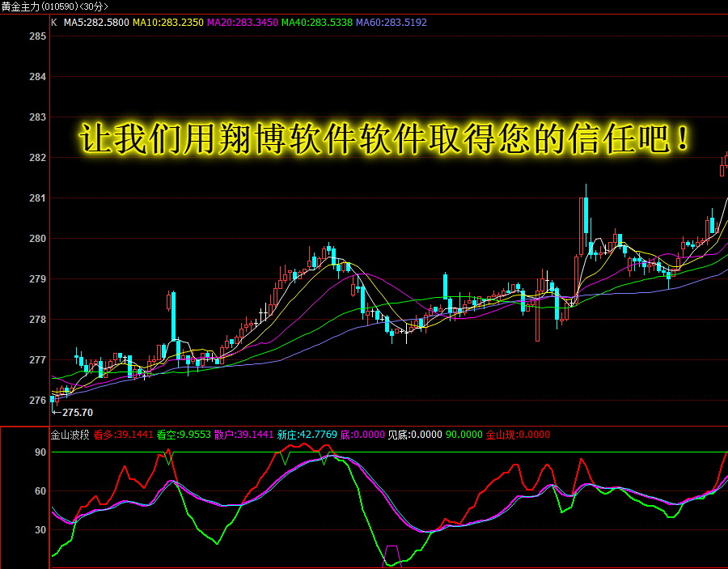
Task: Click price axis label 283
Action: (x=37, y=117)
